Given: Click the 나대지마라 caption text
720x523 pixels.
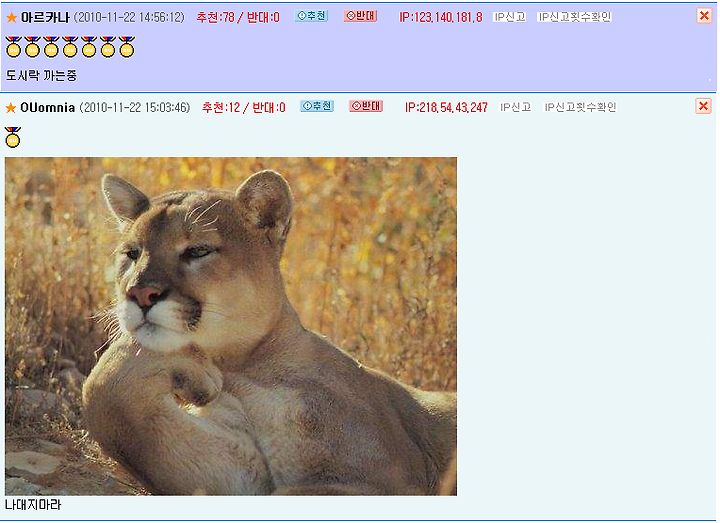Looking at the screenshot, I should 33,505.
